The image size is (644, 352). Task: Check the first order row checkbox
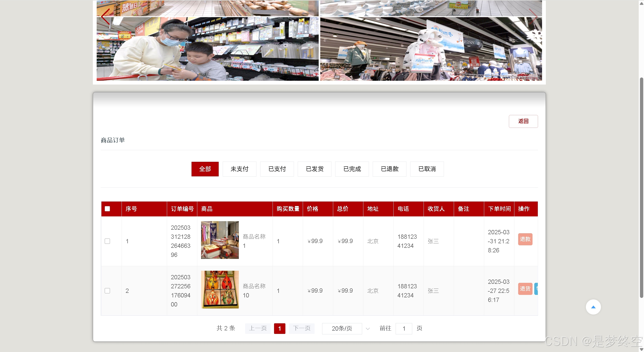[107, 241]
